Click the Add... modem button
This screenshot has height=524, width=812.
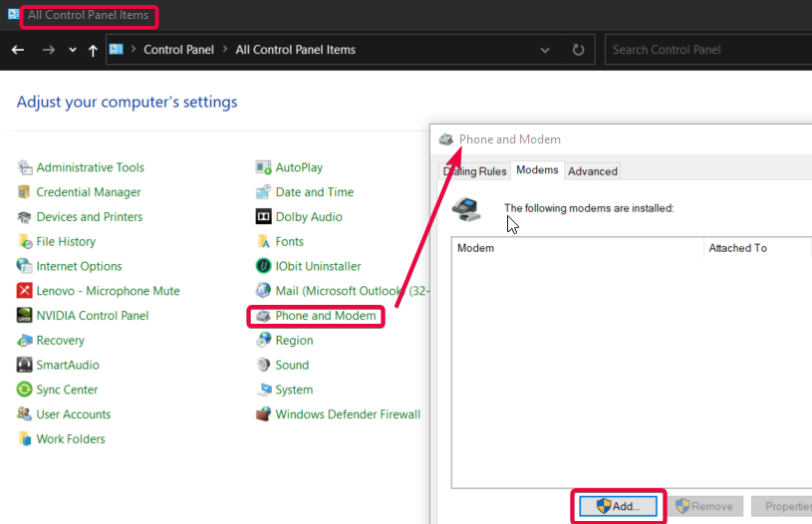pos(619,506)
